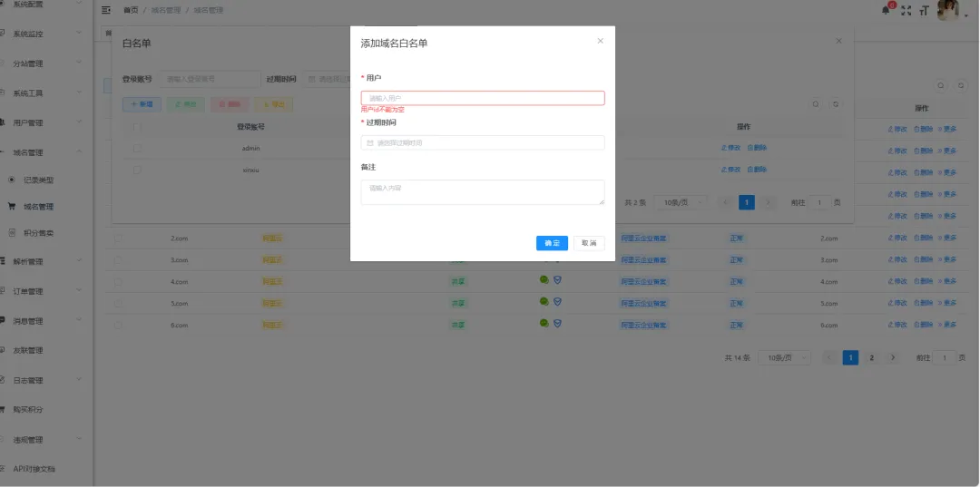Click the 取消 cancel button
This screenshot has width=980, height=487.
coord(589,243)
